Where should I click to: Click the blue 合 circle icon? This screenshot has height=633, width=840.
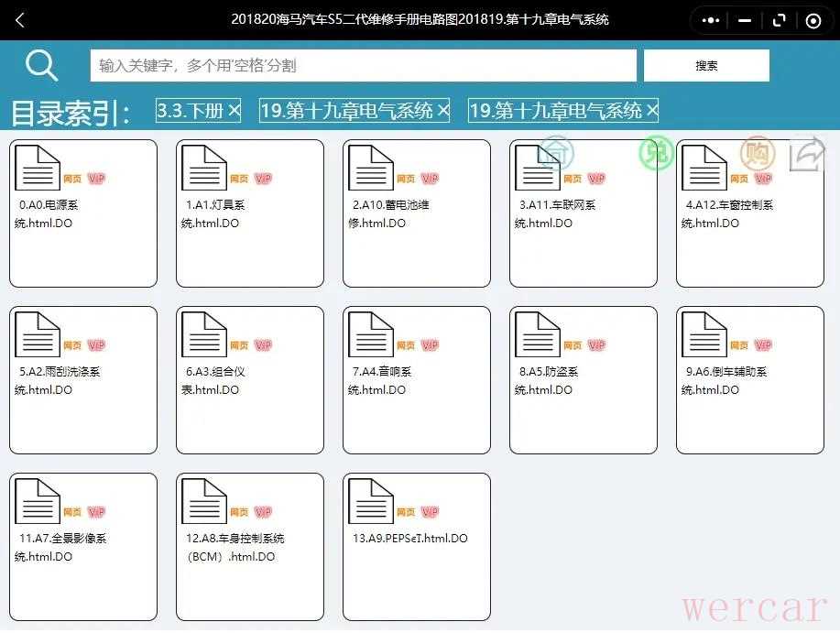click(x=554, y=153)
